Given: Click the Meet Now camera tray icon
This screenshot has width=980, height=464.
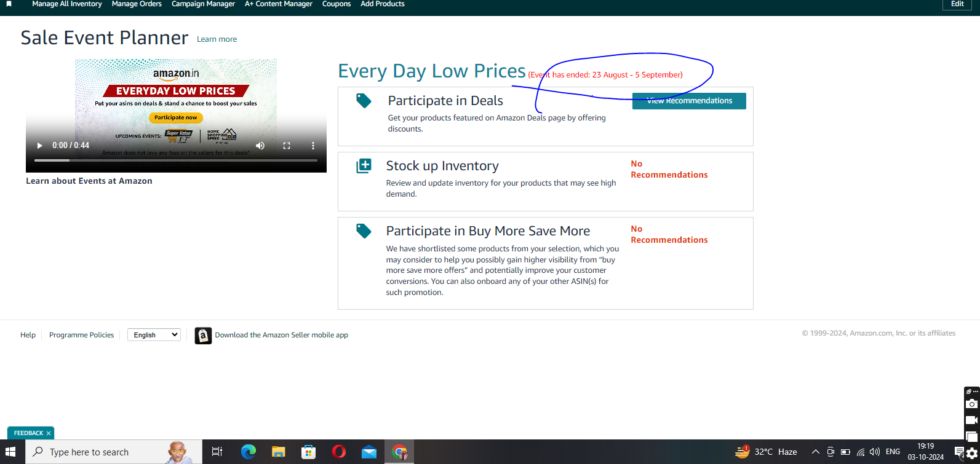Looking at the screenshot, I should (831, 452).
